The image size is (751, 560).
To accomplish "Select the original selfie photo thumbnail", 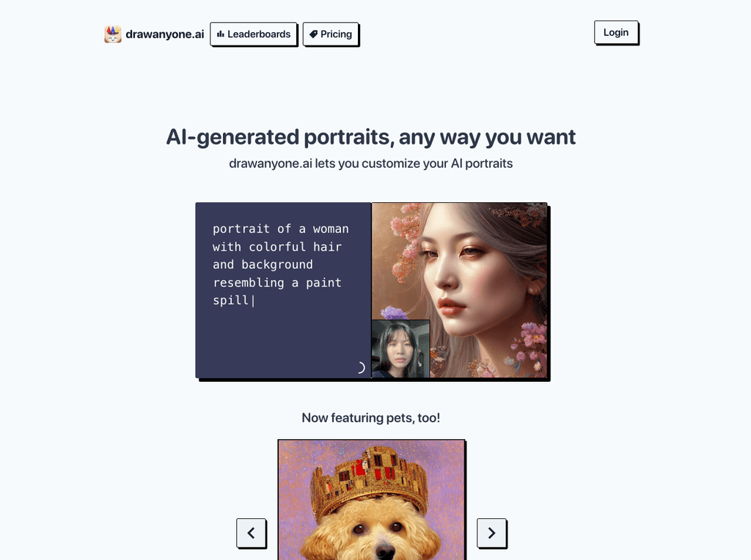I will tap(401, 349).
